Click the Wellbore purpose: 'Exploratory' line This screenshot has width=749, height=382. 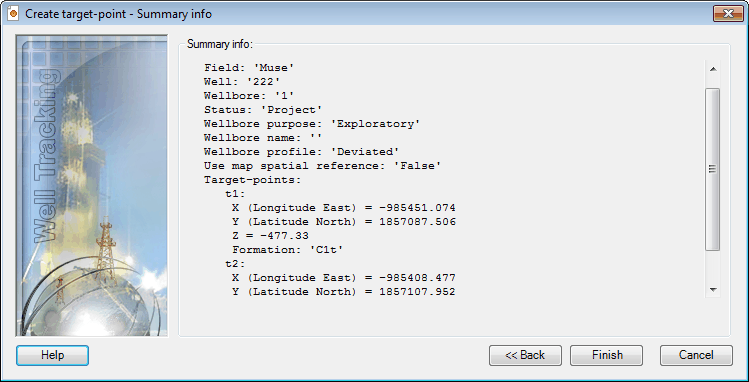click(312, 124)
